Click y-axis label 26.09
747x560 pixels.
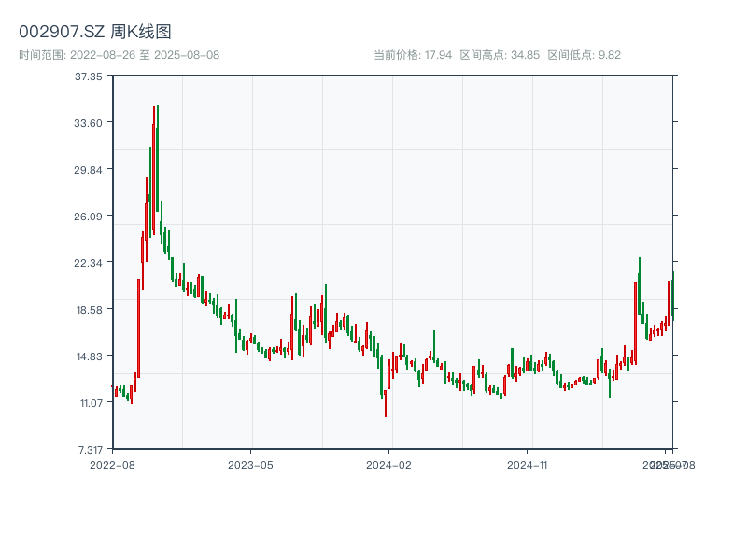point(88,217)
